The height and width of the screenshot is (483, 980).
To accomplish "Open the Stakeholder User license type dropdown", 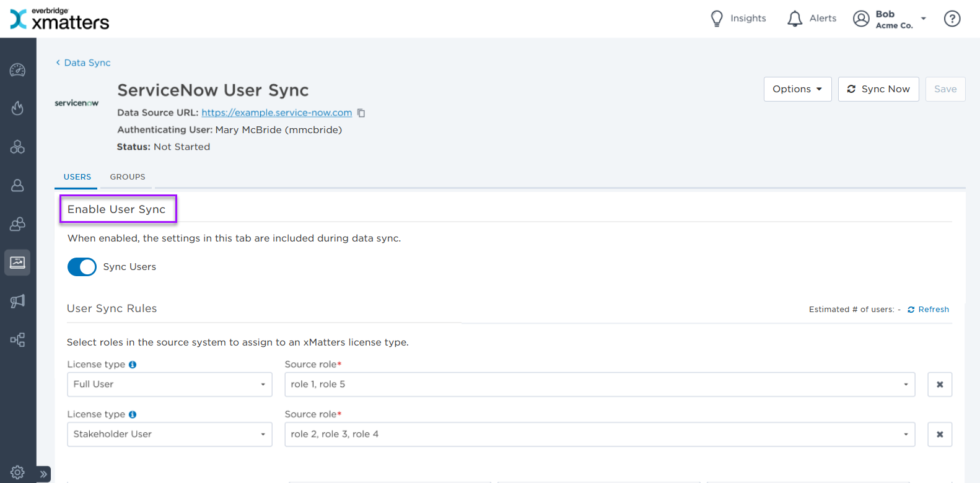I will coord(169,434).
